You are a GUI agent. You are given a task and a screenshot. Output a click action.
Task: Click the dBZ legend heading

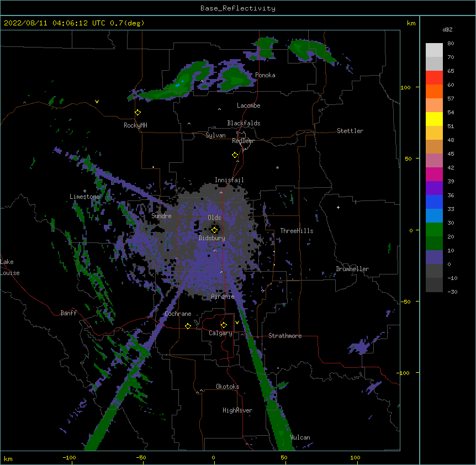tap(447, 29)
